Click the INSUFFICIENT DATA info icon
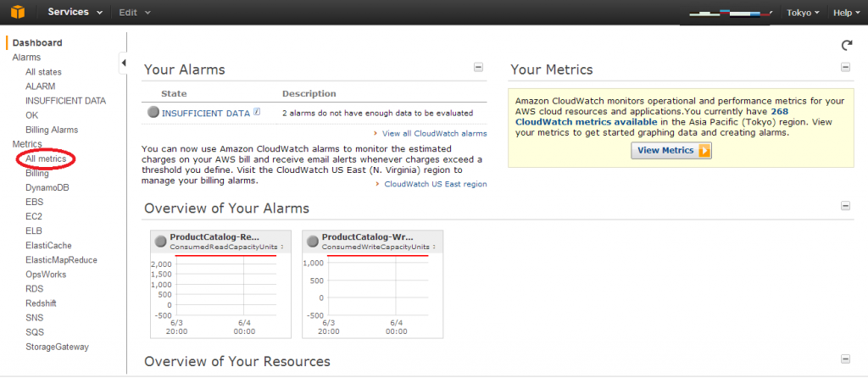This screenshot has height=378, width=868. coord(257,112)
